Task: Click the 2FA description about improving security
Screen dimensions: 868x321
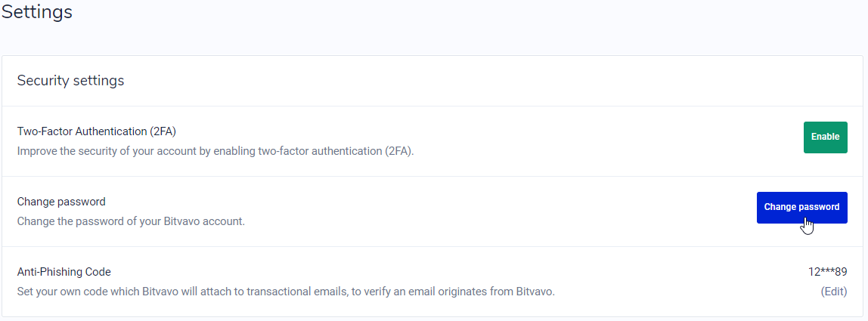Action: tap(215, 151)
